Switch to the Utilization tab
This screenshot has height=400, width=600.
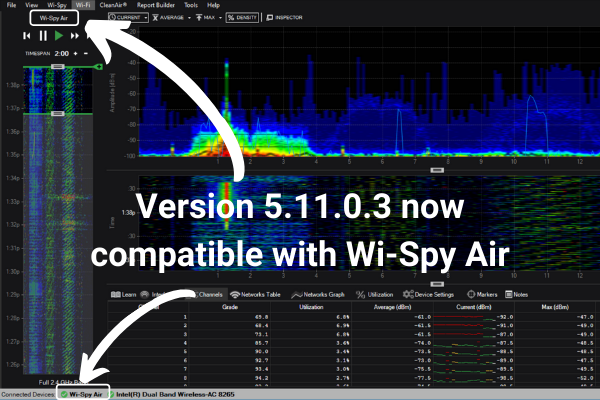click(375, 294)
